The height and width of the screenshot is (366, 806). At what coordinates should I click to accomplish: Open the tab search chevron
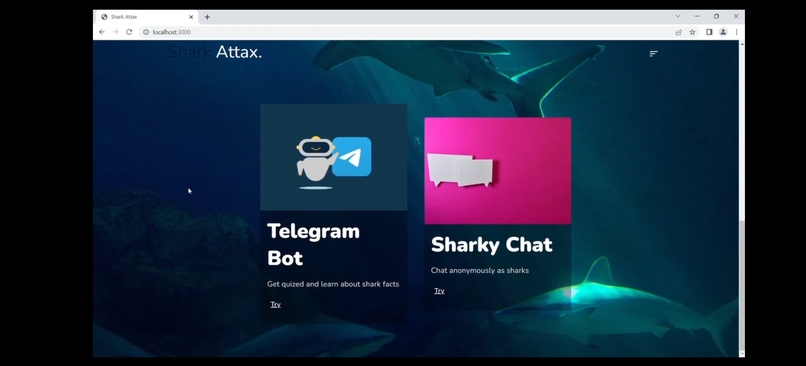677,16
